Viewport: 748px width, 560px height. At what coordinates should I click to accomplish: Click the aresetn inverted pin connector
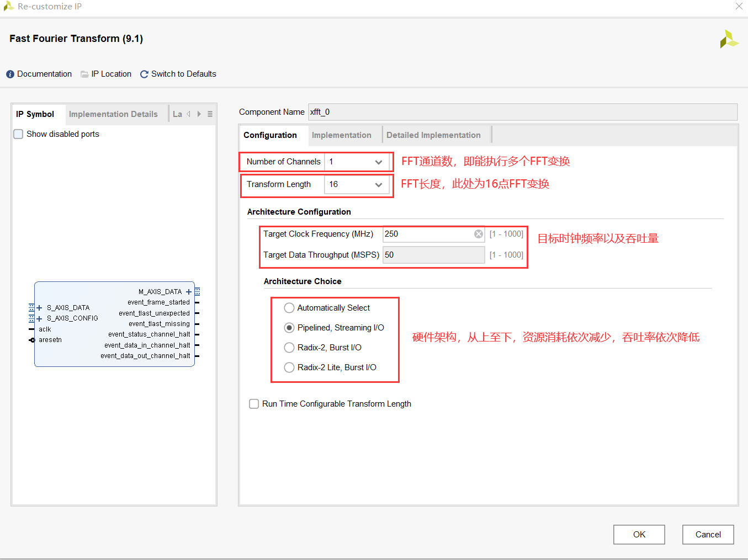tap(31, 340)
